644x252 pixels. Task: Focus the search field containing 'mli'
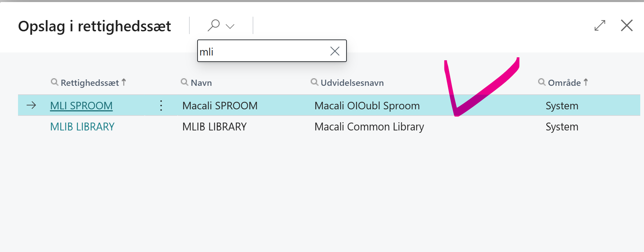pos(262,51)
